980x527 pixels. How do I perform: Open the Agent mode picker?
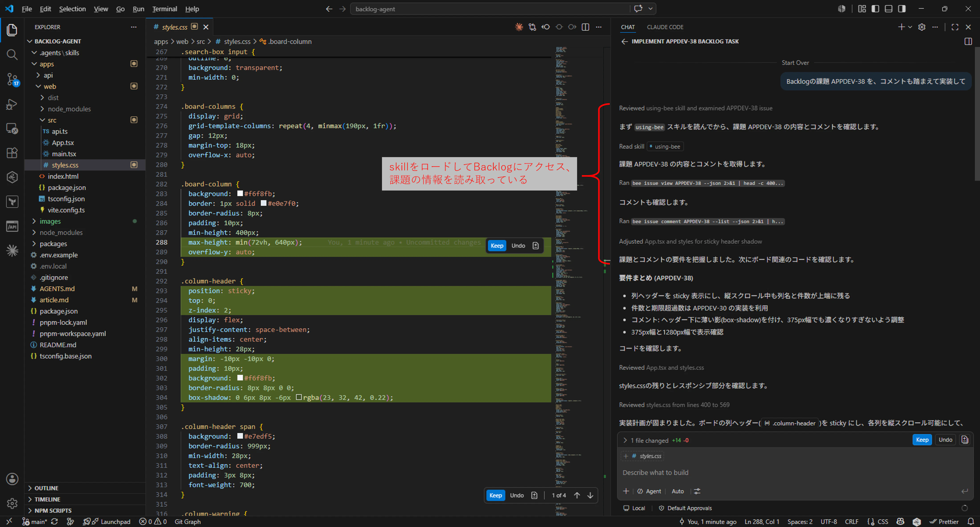tap(649, 491)
